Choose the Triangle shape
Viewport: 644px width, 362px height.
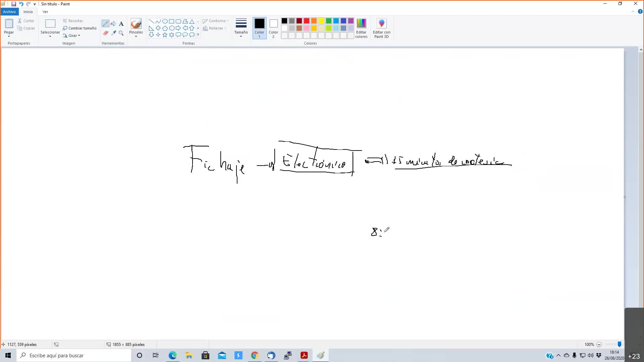coord(192,21)
